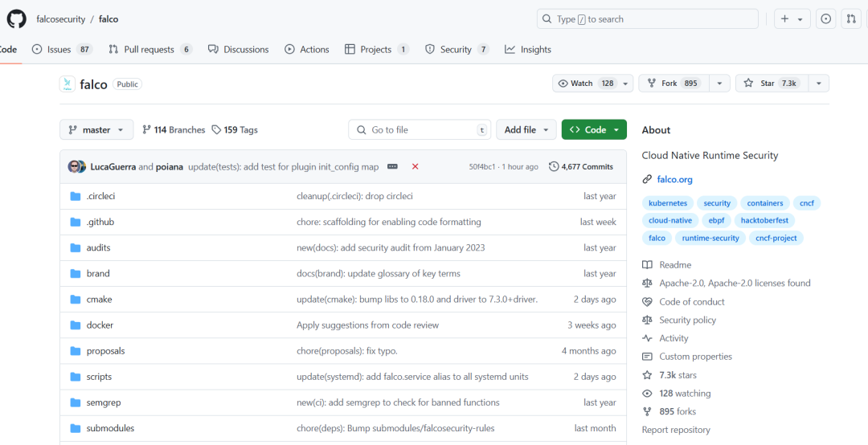This screenshot has height=445, width=868.
Task: Open the .github folder
Action: [x=100, y=222]
